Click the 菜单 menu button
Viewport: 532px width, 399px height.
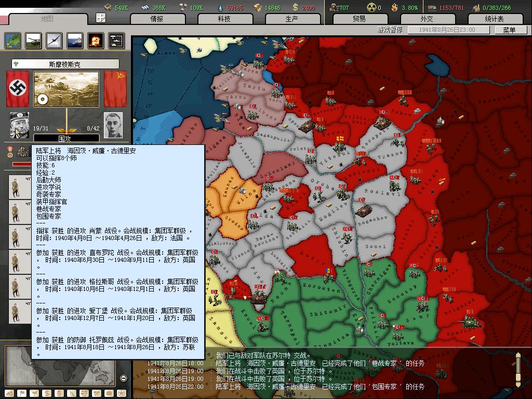[x=509, y=30]
